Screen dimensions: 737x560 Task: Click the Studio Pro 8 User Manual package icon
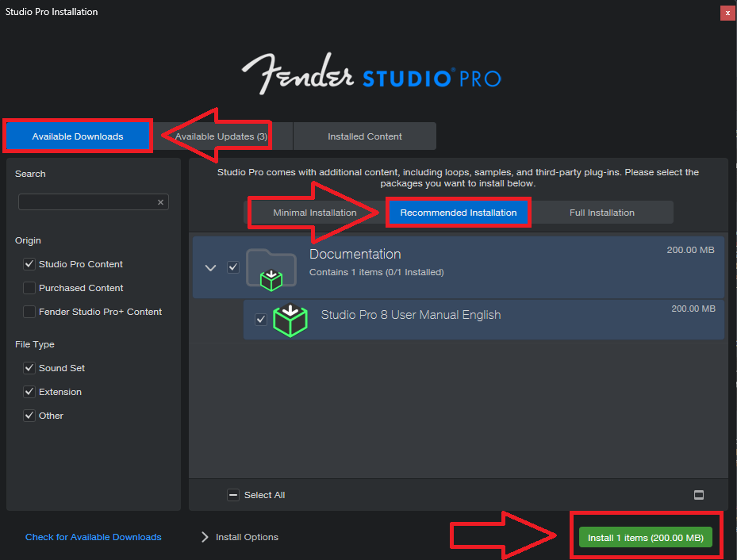(290, 320)
